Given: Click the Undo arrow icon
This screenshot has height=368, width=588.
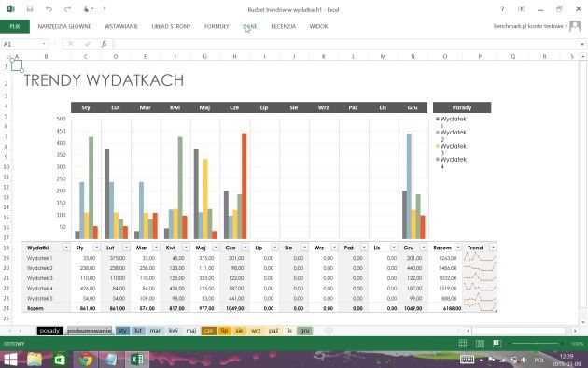Looking at the screenshot, I should (x=49, y=9).
